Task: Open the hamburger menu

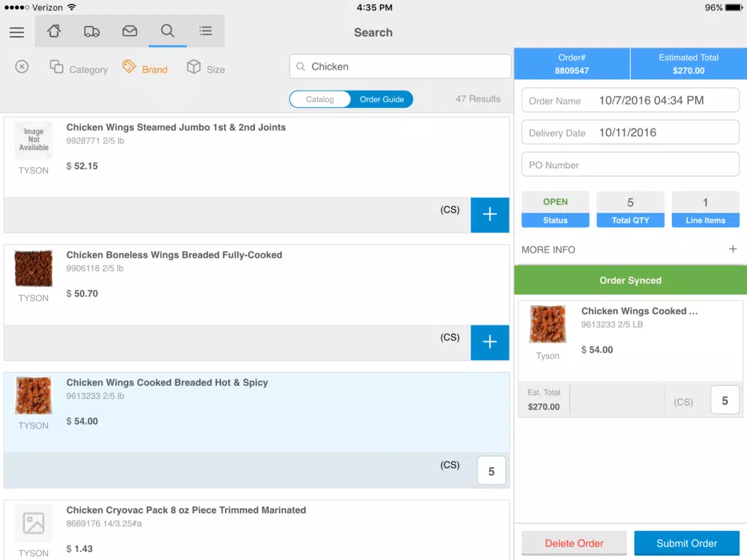Action: coord(16,32)
